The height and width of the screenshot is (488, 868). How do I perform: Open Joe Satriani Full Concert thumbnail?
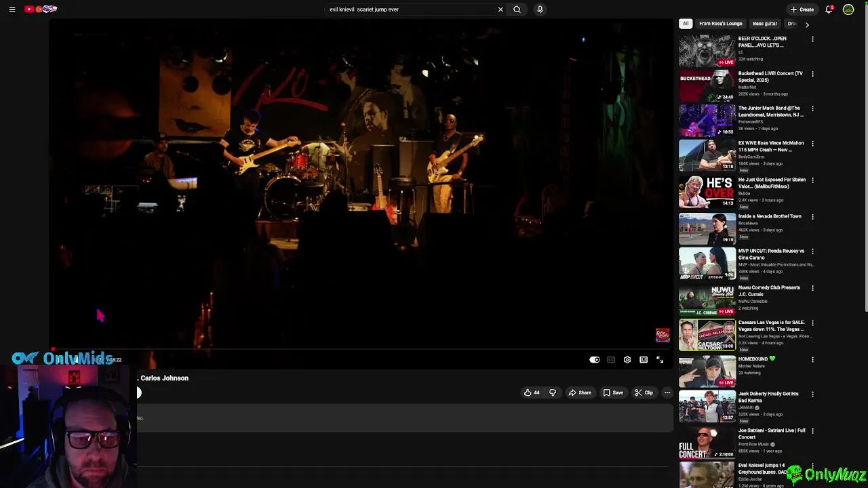707,443
